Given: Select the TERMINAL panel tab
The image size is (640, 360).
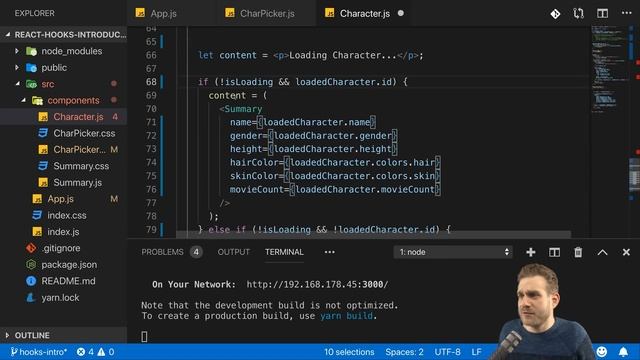Looking at the screenshot, I should pos(284,252).
